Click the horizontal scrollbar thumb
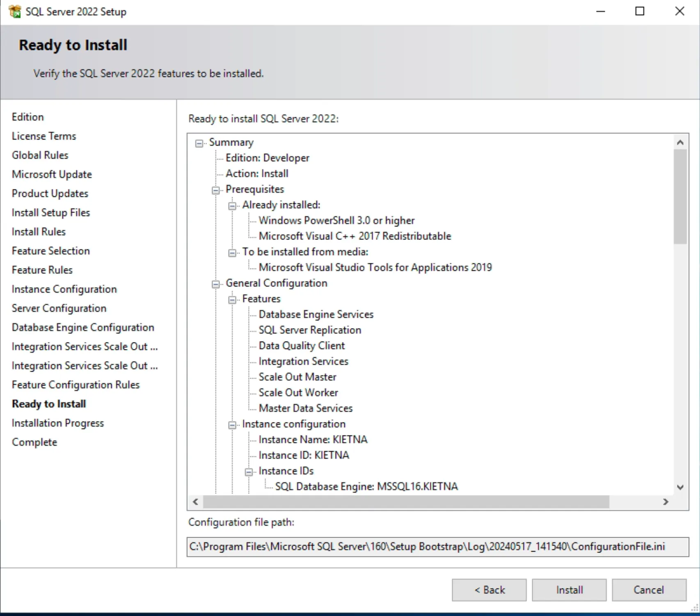The height and width of the screenshot is (616, 700). (406, 502)
